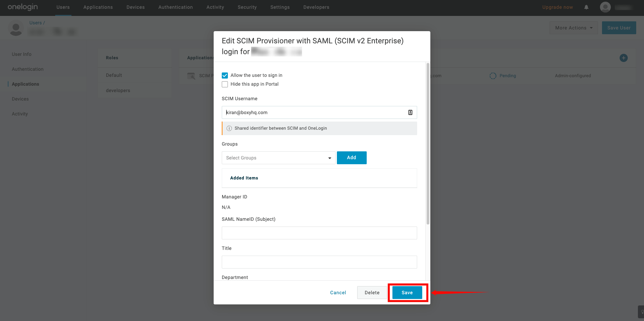The height and width of the screenshot is (321, 644).
Task: Click the dialog vertical scrollbar
Action: click(x=428, y=144)
